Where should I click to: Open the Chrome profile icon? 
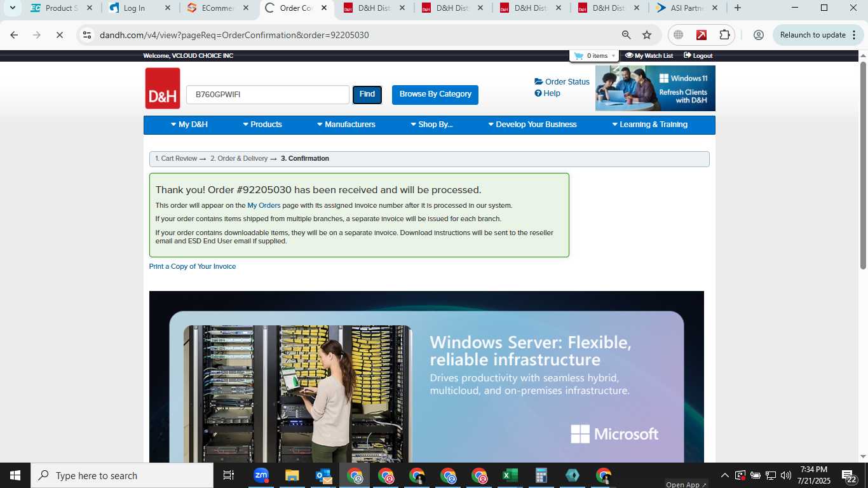pos(758,35)
